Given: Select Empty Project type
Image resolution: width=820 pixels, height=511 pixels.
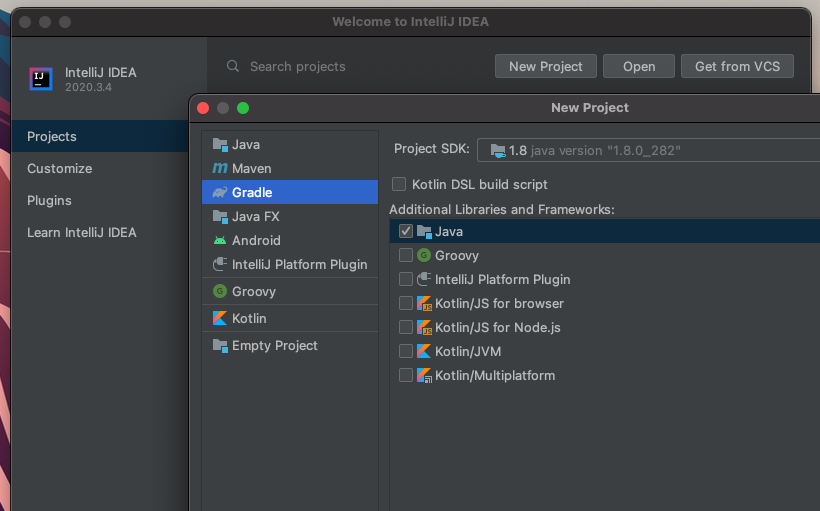Looking at the screenshot, I should pyautogui.click(x=290, y=345).
